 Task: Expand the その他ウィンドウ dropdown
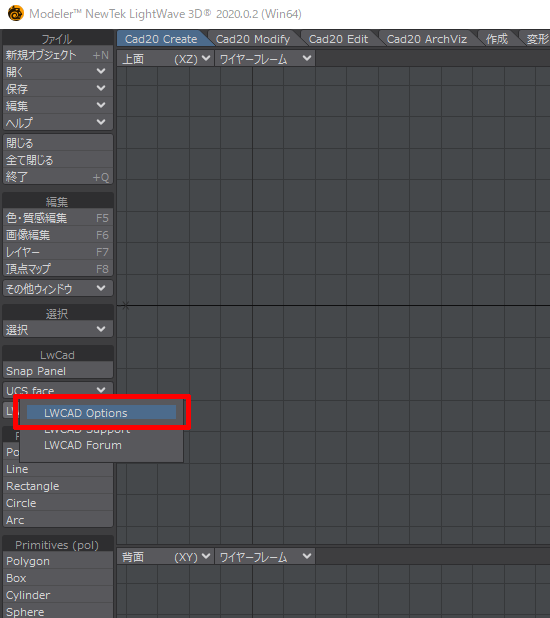coord(58,289)
